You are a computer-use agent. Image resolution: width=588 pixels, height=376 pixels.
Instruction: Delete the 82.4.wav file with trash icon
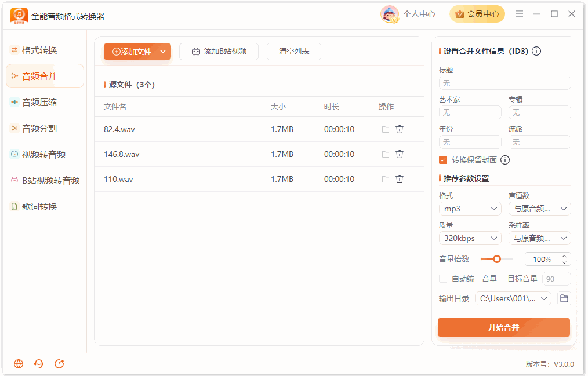[400, 129]
